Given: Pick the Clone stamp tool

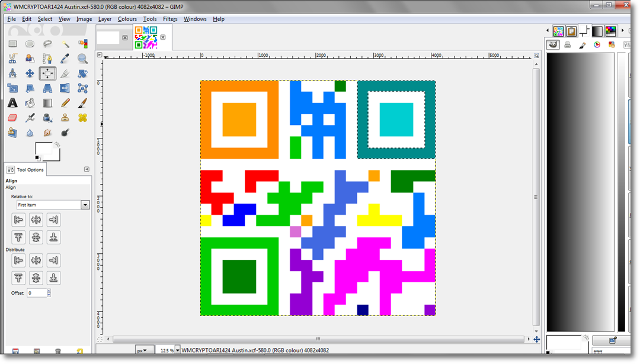Looking at the screenshot, I should point(65,118).
